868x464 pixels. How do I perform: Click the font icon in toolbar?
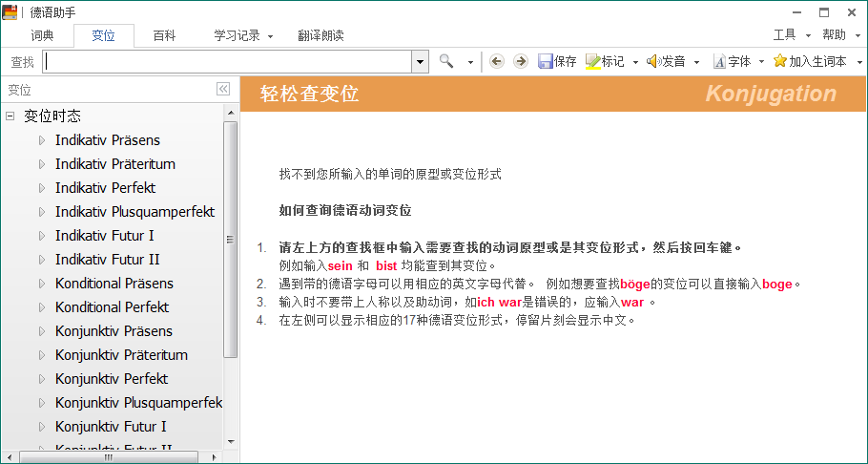719,61
